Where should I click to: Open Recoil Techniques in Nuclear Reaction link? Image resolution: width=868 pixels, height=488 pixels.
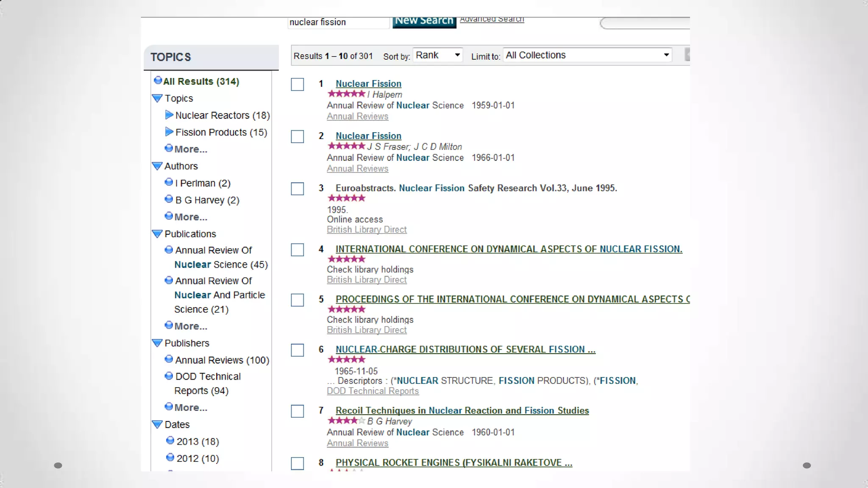coord(462,410)
